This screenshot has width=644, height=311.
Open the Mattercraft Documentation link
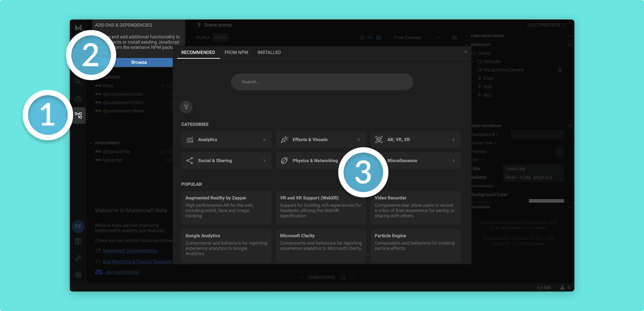pos(130,251)
